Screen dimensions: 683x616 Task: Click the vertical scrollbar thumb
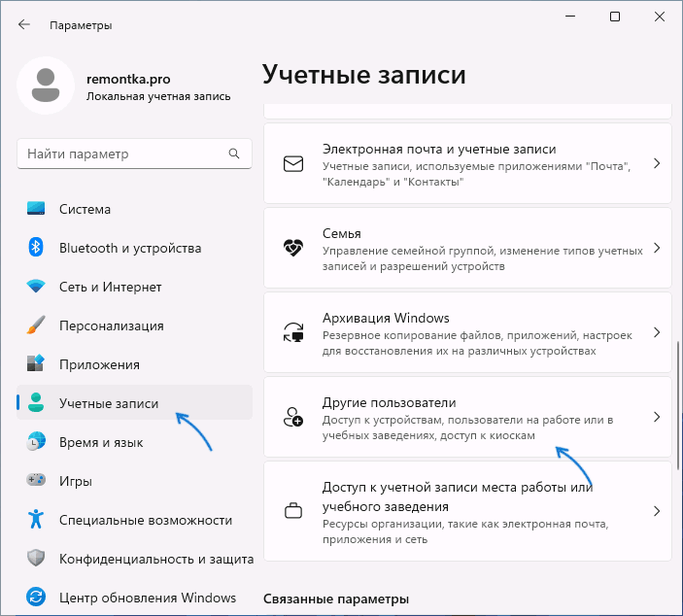point(677,405)
